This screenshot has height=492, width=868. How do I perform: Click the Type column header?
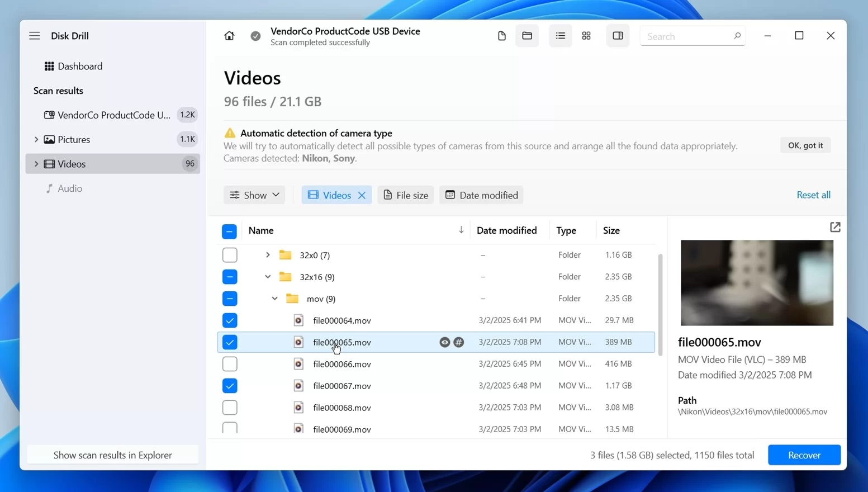click(566, 230)
